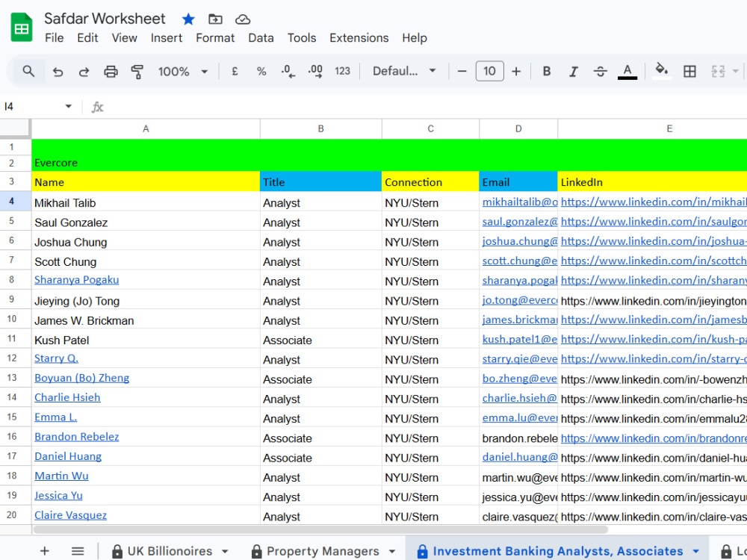Open Investment Banking tab dropdown arrow
This screenshot has width=747, height=560.
696,552
